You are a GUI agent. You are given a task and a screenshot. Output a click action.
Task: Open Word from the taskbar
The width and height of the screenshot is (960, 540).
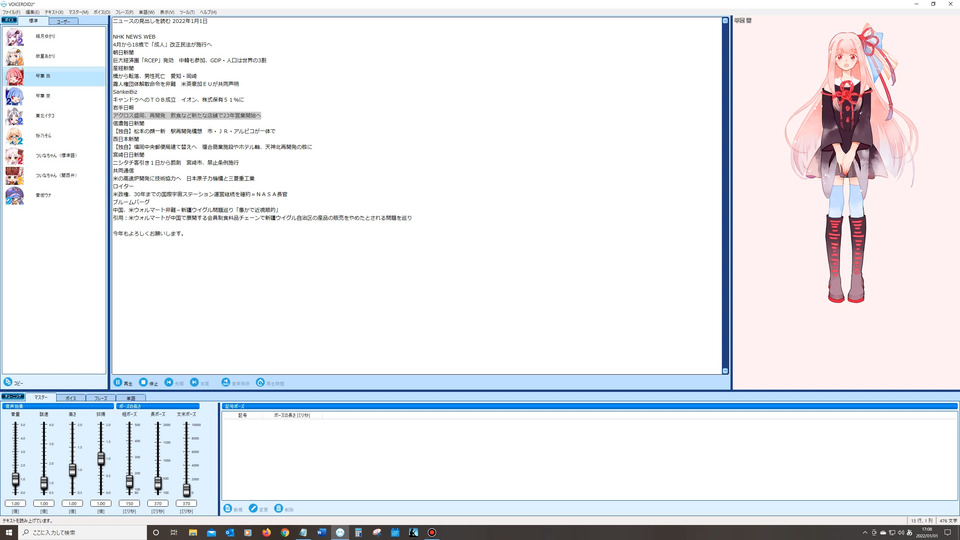(x=321, y=533)
